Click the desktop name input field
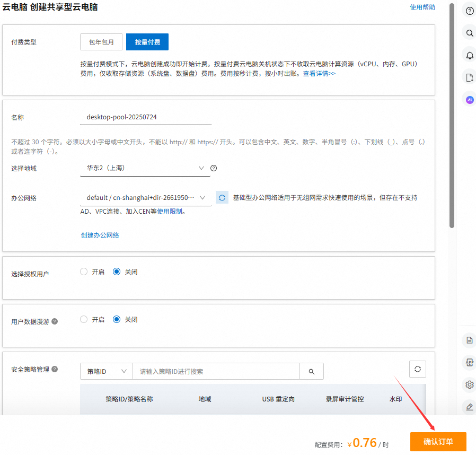This screenshot has height=455, width=476. click(145, 117)
